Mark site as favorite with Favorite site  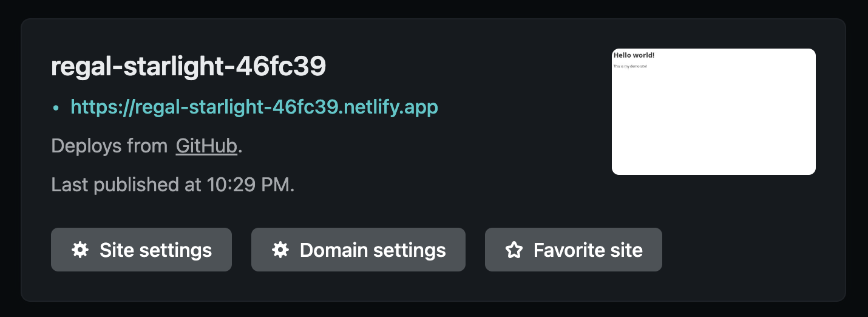tap(573, 250)
